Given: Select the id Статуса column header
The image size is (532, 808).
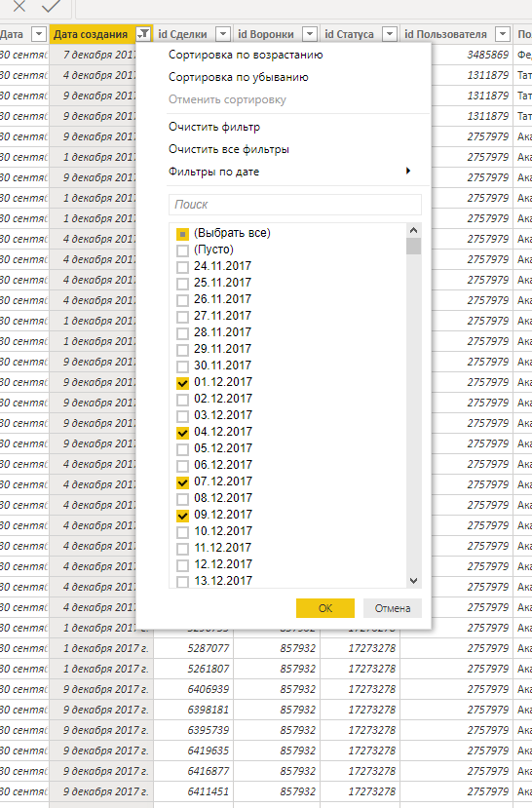Looking at the screenshot, I should [349, 34].
